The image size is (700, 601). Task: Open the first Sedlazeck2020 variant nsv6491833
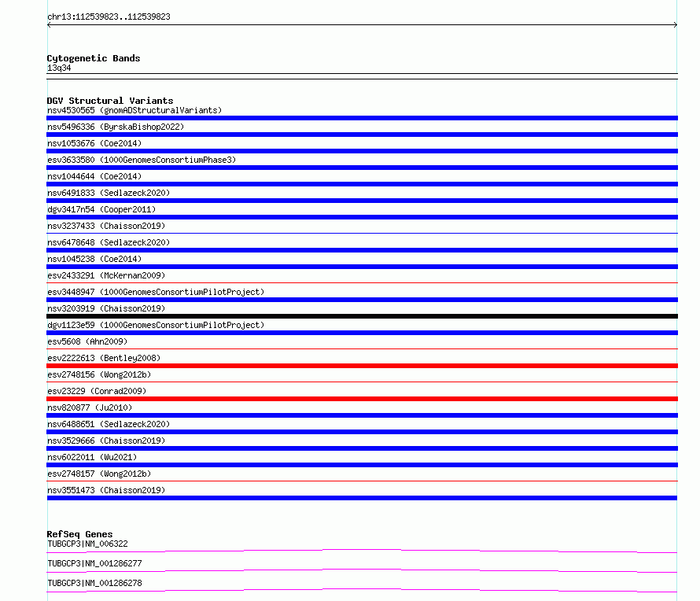click(109, 193)
